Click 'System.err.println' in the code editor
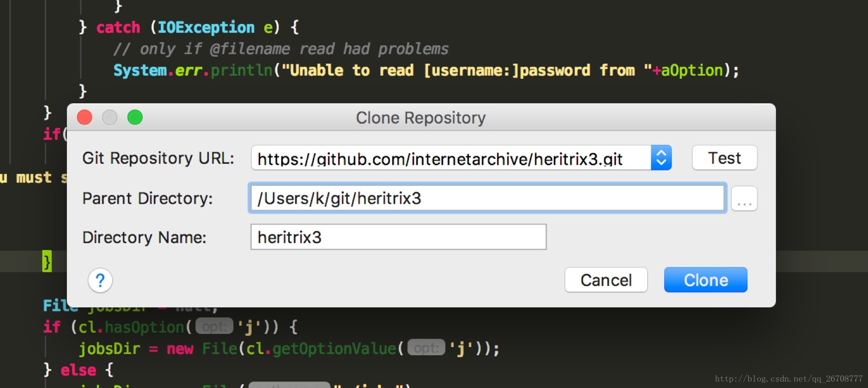 click(193, 70)
